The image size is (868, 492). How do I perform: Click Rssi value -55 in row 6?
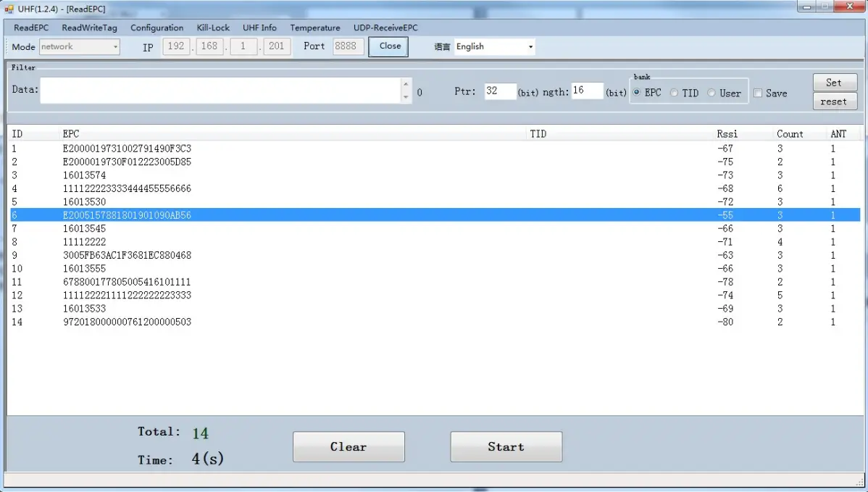725,214
